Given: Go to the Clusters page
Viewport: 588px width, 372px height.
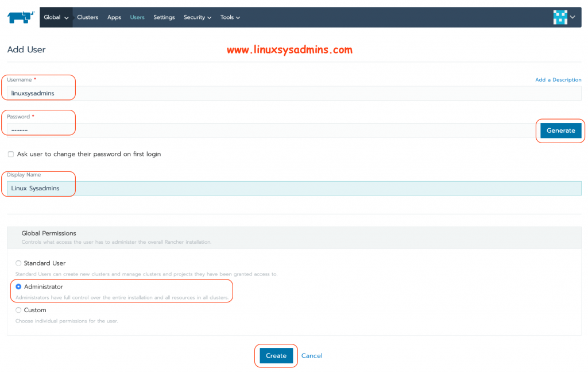Looking at the screenshot, I should pyautogui.click(x=88, y=17).
